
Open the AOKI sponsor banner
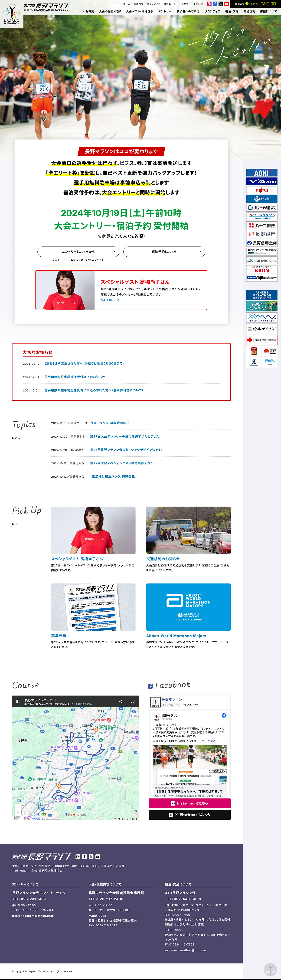pos(262,173)
